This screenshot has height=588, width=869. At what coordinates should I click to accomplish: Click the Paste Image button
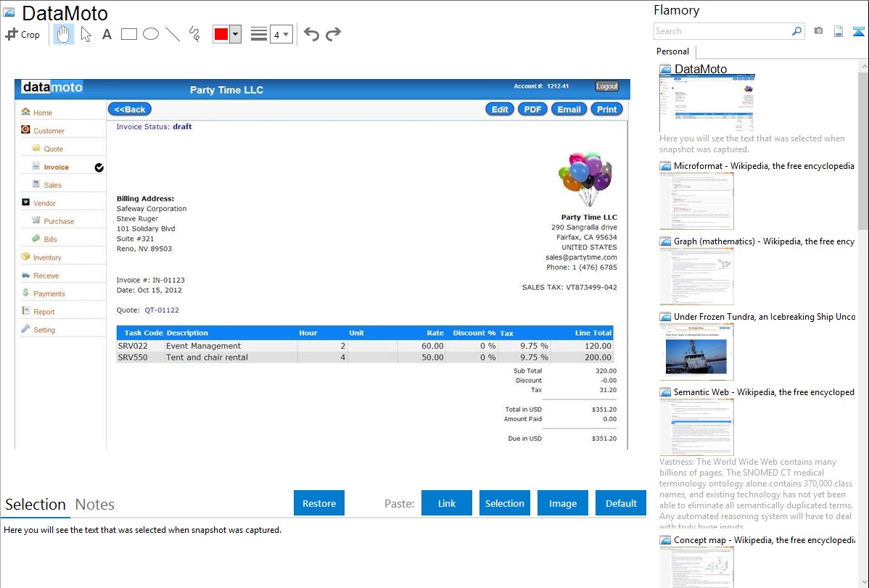pos(562,503)
